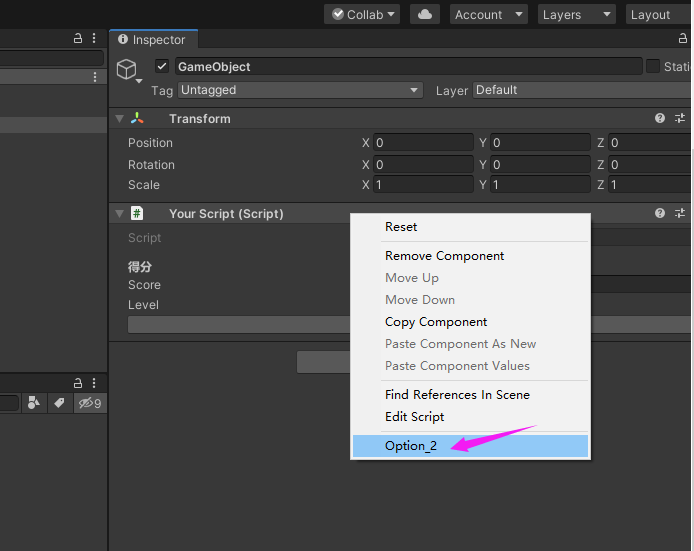
Task: Click the wide button below Level
Action: pyautogui.click(x=410, y=324)
